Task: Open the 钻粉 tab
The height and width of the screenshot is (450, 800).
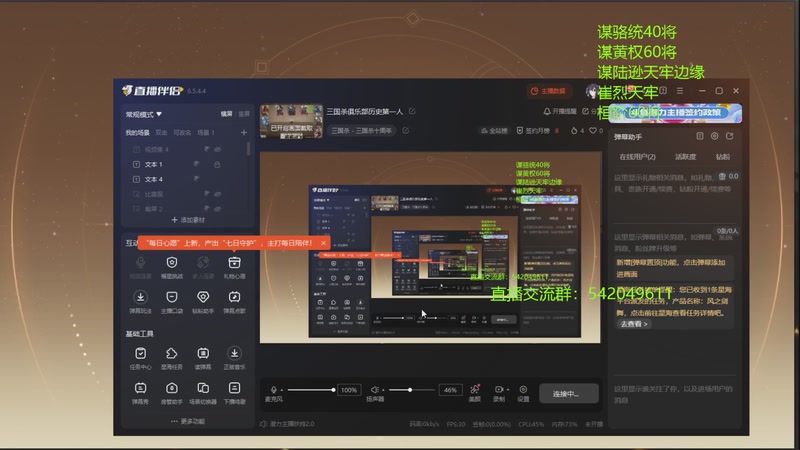Action: pos(722,157)
